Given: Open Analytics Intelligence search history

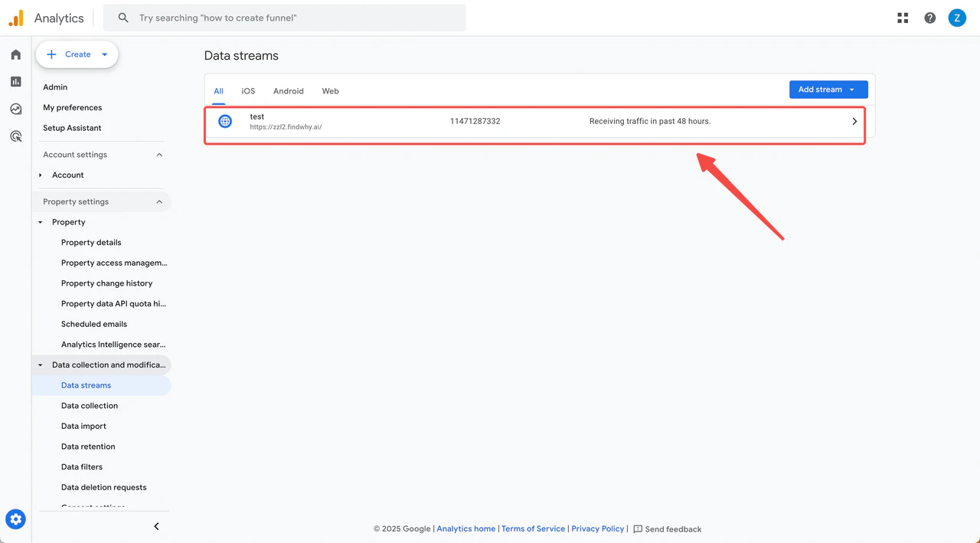Looking at the screenshot, I should click(x=113, y=345).
